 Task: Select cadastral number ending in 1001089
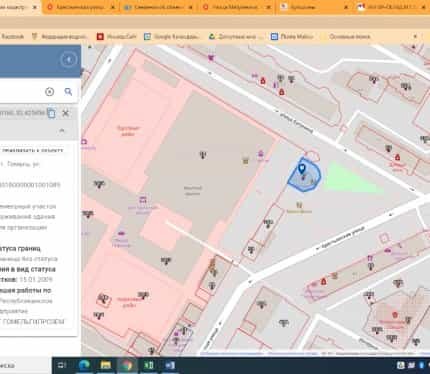tap(30, 185)
